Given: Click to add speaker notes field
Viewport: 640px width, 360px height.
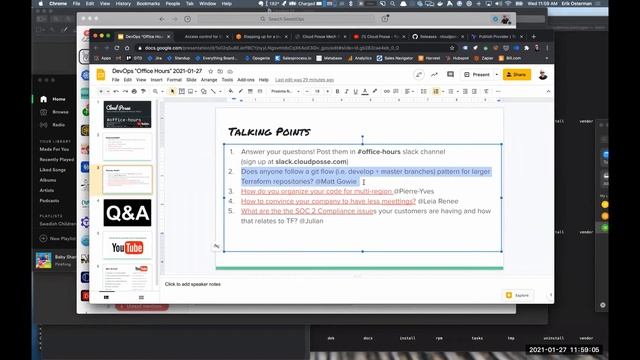Looking at the screenshot, I should click(x=193, y=284).
